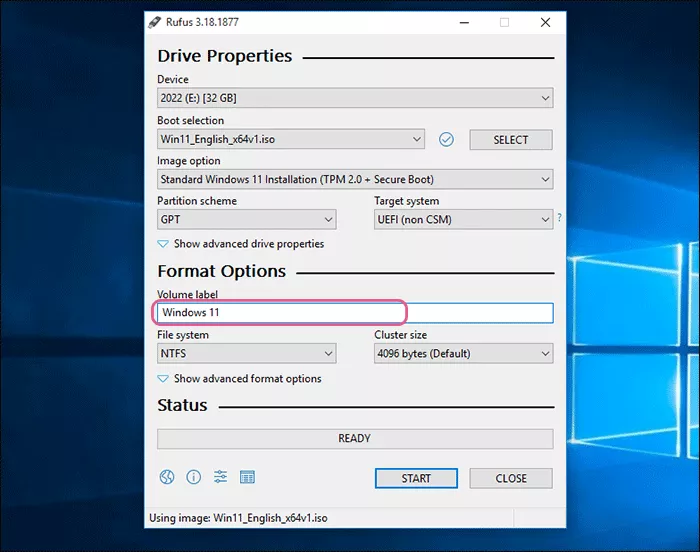
Task: Minimize the Rufus window
Action: click(464, 22)
